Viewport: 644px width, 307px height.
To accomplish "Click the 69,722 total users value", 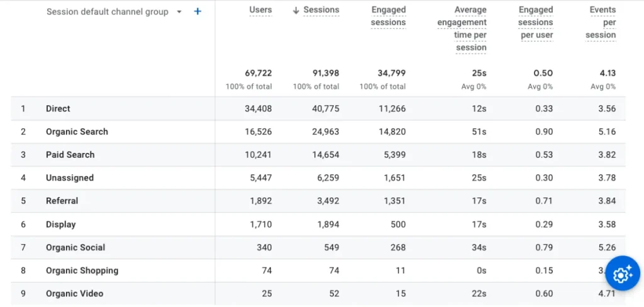I will pos(258,74).
